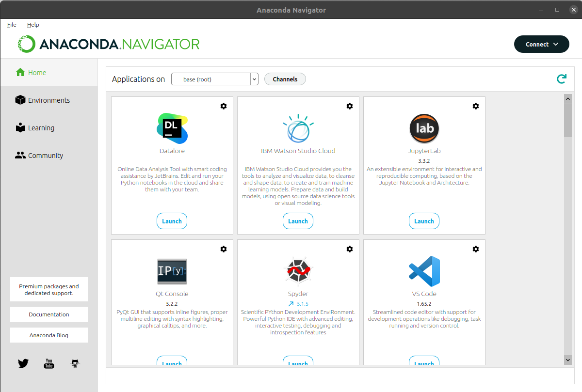This screenshot has height=392, width=582.
Task: Open the Premium packages and dedicated support link
Action: click(x=49, y=290)
